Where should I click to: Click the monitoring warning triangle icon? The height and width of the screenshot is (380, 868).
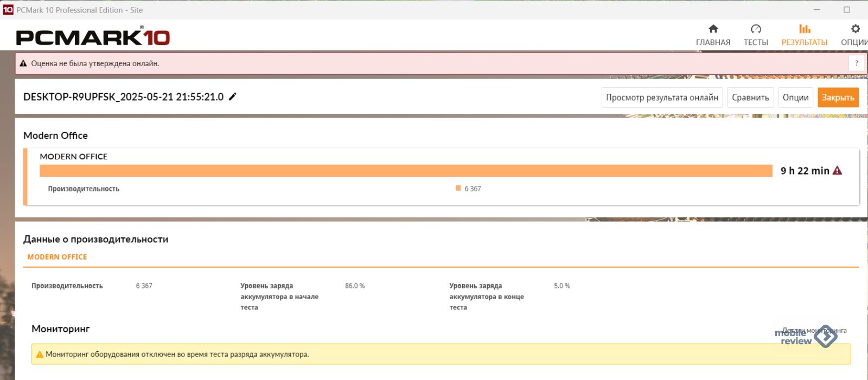(x=40, y=355)
